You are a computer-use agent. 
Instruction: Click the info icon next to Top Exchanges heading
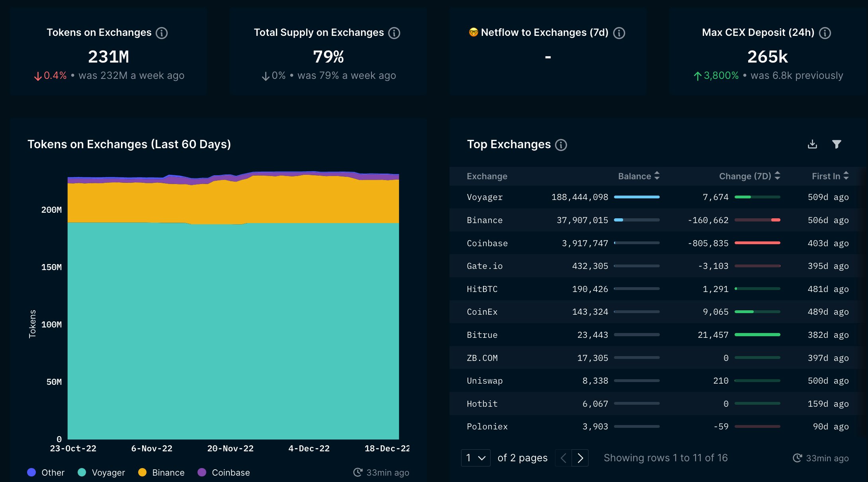pyautogui.click(x=561, y=145)
